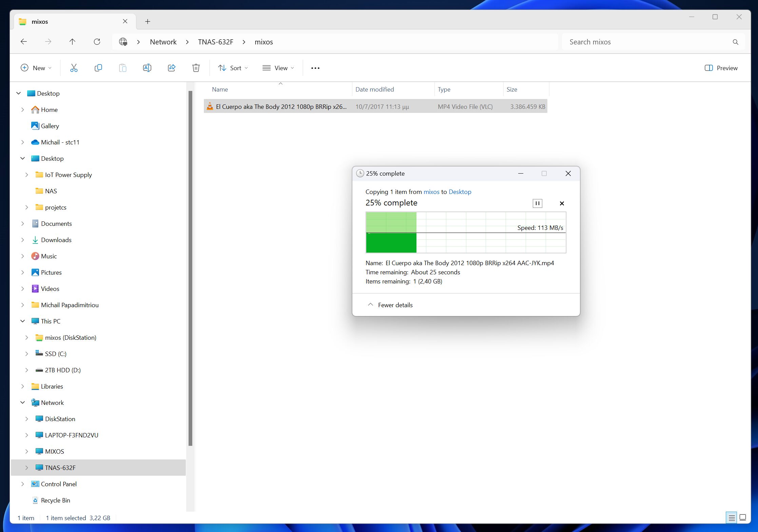Image resolution: width=758 pixels, height=532 pixels.
Task: Toggle the Preview pane
Action: point(721,68)
